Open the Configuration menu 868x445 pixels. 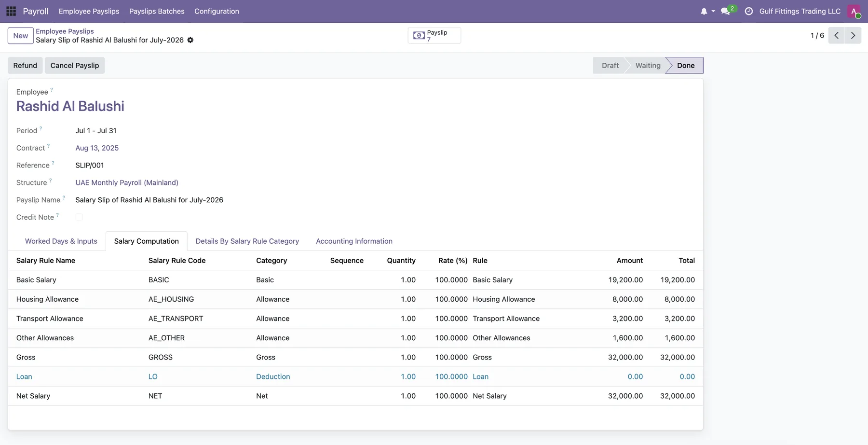coord(217,11)
